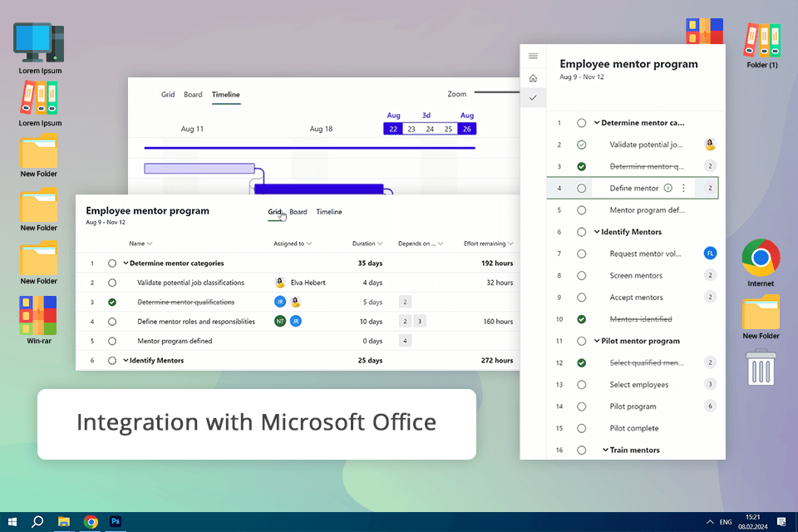Click dependency badge 4 on Mentor program defined

(x=405, y=341)
